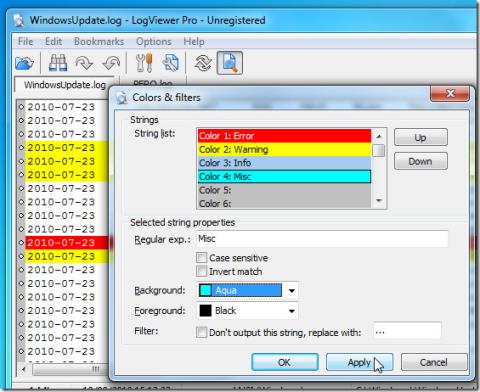This screenshot has width=480, height=392.
Task: Click string list scroll down arrow
Action: [379, 200]
